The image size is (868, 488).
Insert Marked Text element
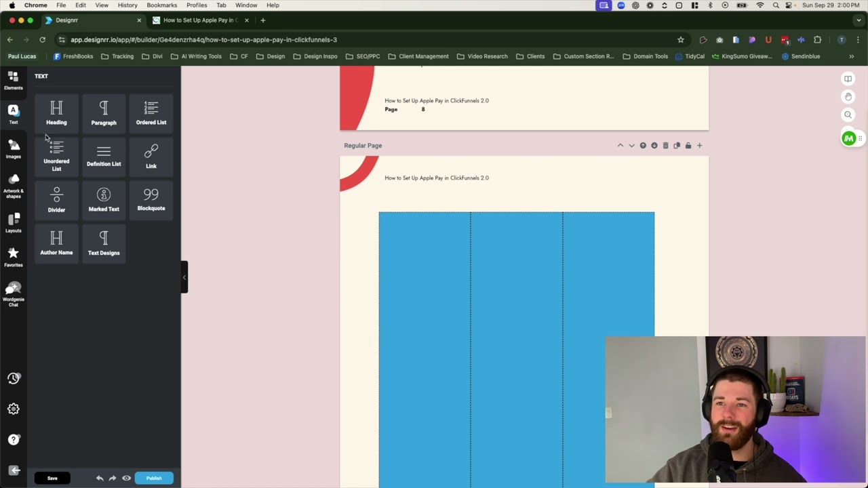click(x=104, y=200)
